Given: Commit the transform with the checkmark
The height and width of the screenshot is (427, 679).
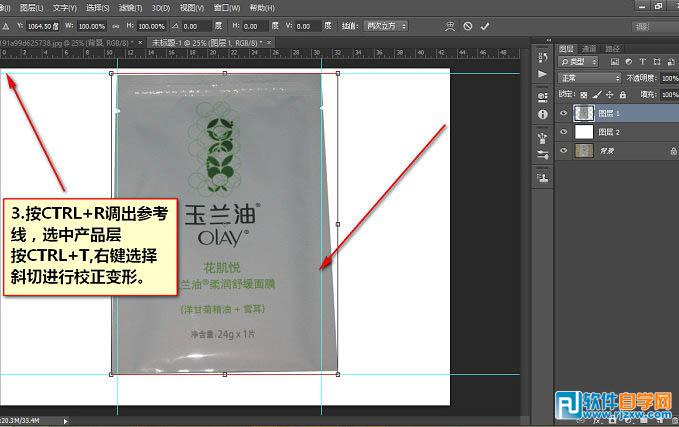Looking at the screenshot, I should pyautogui.click(x=485, y=26).
